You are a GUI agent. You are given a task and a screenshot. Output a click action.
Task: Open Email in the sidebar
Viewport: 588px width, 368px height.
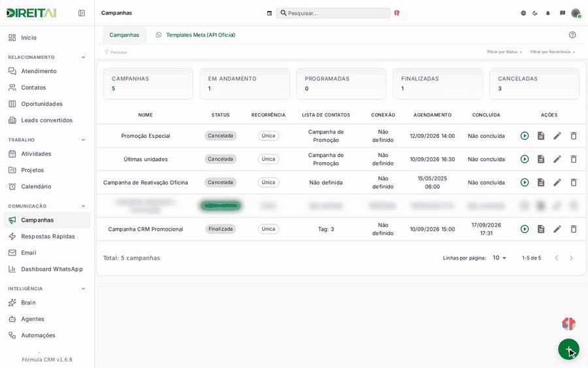[47, 253]
